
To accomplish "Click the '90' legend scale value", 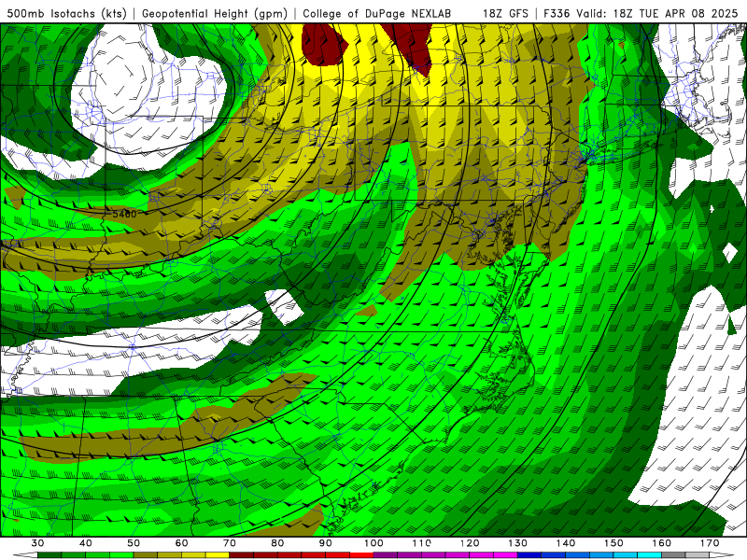I will coord(326,543).
